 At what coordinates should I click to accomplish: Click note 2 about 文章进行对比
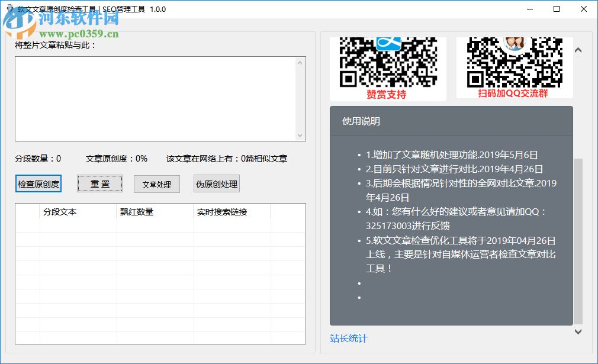(454, 169)
